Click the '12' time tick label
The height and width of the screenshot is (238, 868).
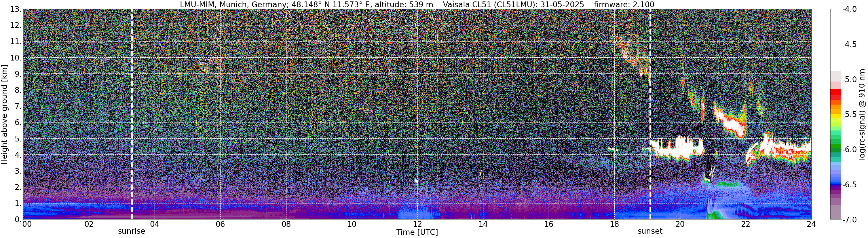[417, 224]
